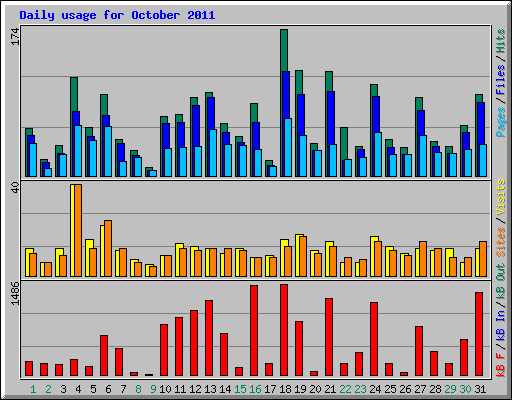This screenshot has height=400, width=512.
Task: Click day label 13 on the axis
Action: (x=210, y=389)
